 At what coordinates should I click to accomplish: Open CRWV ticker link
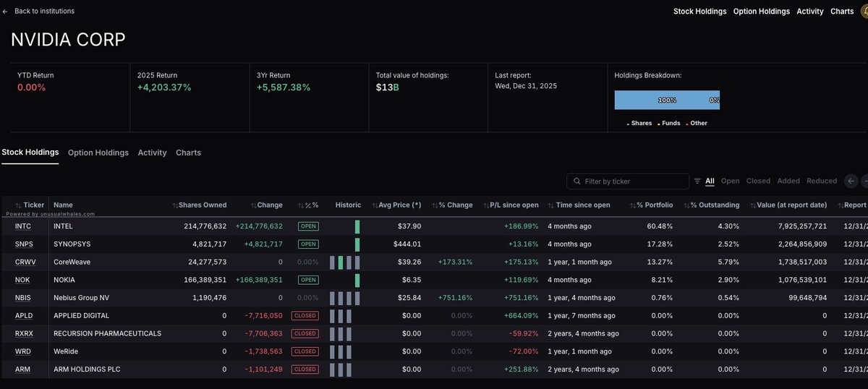pos(25,262)
